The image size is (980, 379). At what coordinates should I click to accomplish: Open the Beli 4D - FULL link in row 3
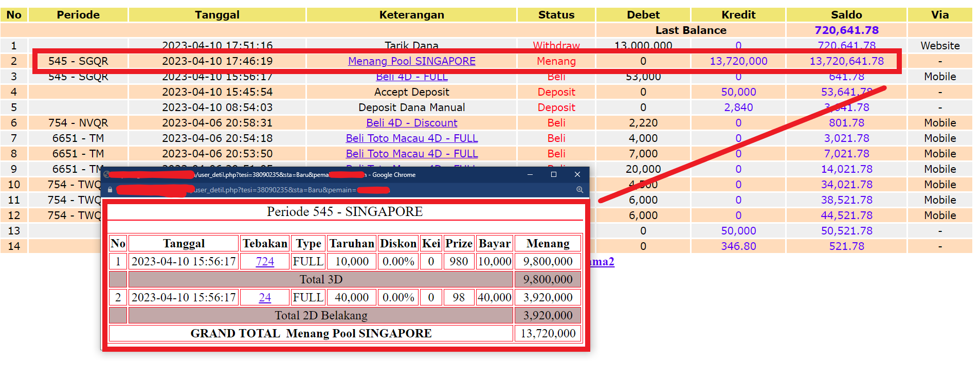(412, 77)
